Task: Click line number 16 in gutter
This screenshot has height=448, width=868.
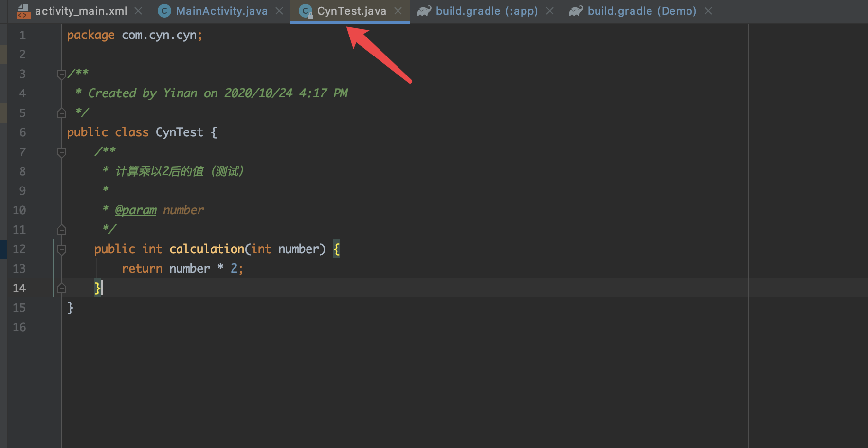Action: [19, 327]
